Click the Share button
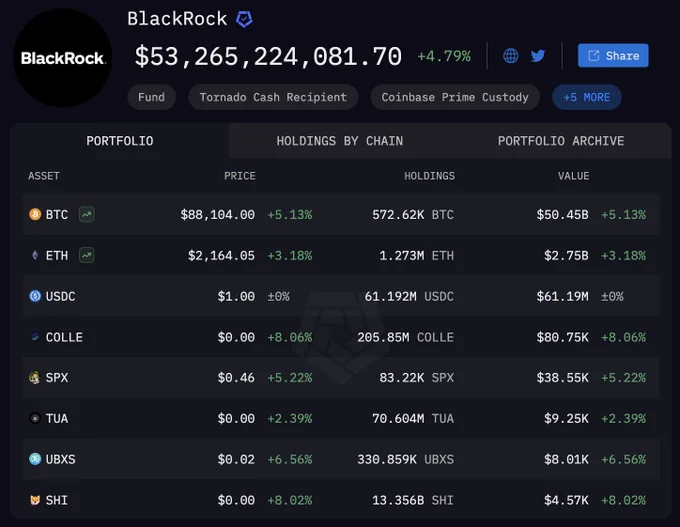Screen dimensions: 680x527 point(613,56)
